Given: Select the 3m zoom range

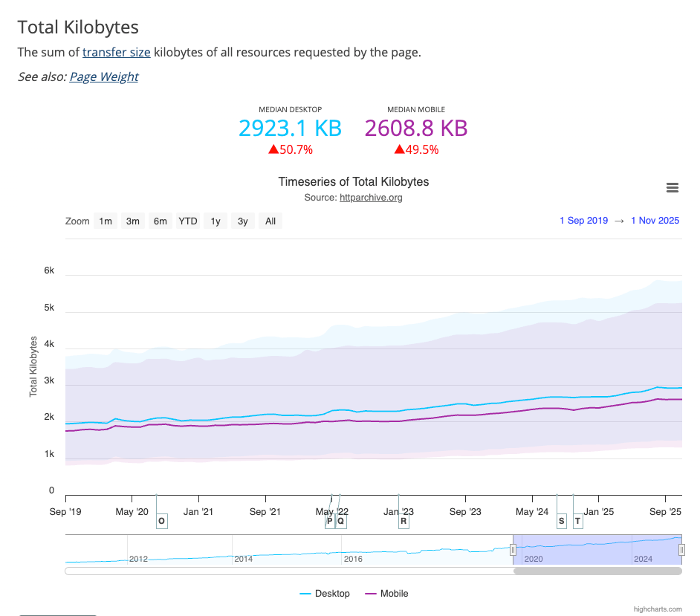Looking at the screenshot, I should (x=133, y=221).
